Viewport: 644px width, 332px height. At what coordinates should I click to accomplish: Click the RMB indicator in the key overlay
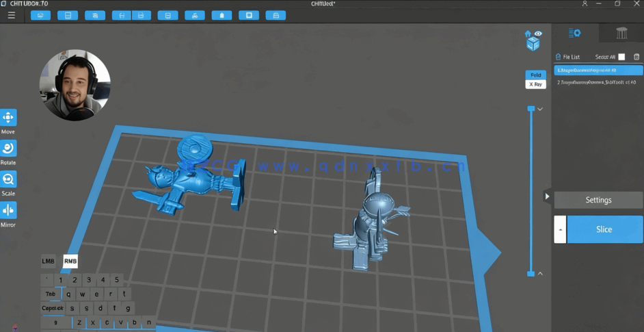[70, 261]
